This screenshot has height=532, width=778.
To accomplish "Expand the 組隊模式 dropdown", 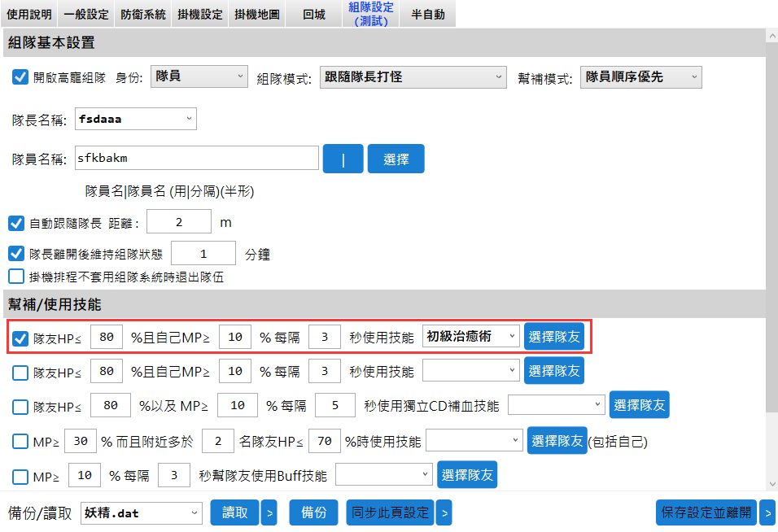I will (x=413, y=77).
